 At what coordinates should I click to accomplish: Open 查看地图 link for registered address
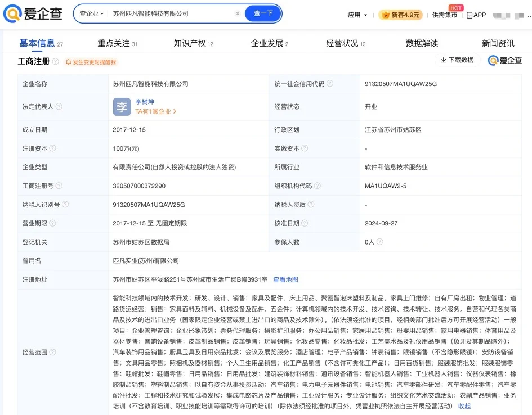[x=285, y=279]
